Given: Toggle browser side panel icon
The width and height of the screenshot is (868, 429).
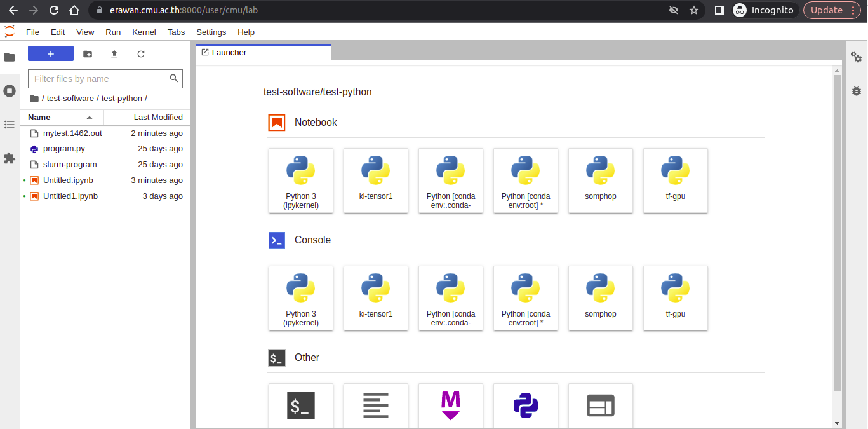Looking at the screenshot, I should pos(719,10).
